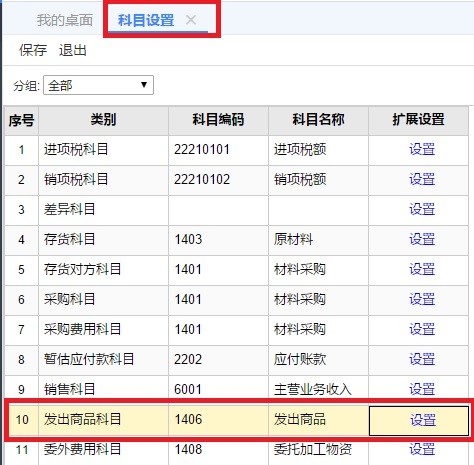
Task: Click the 科目名称 column header
Action: point(318,120)
